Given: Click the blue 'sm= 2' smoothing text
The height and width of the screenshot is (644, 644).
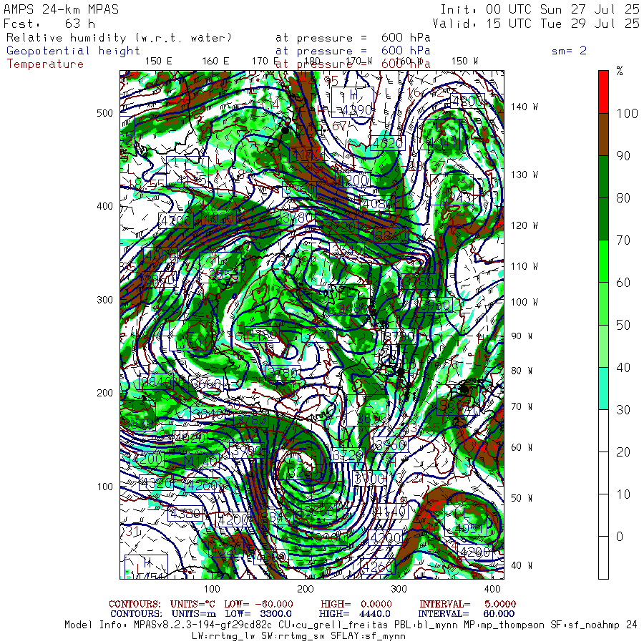Looking at the screenshot, I should coord(569,51).
